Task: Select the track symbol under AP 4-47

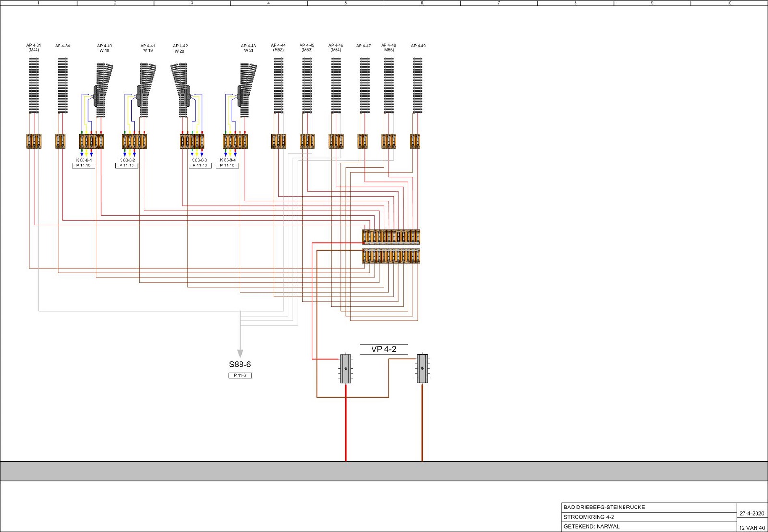Action: coord(365,85)
